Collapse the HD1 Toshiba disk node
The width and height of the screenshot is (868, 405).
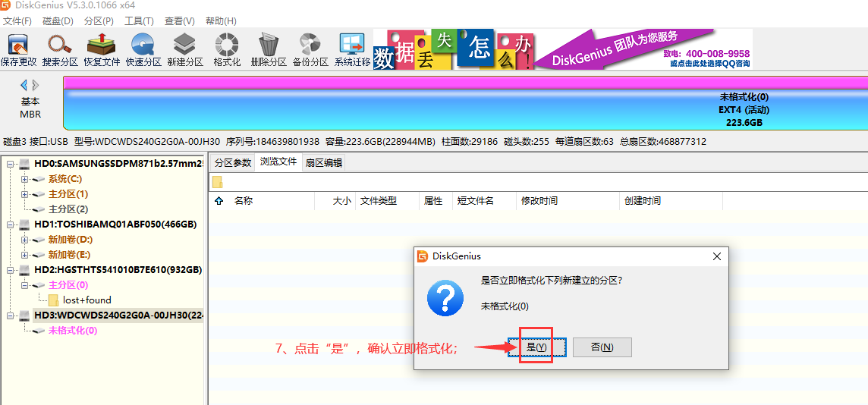pos(10,224)
